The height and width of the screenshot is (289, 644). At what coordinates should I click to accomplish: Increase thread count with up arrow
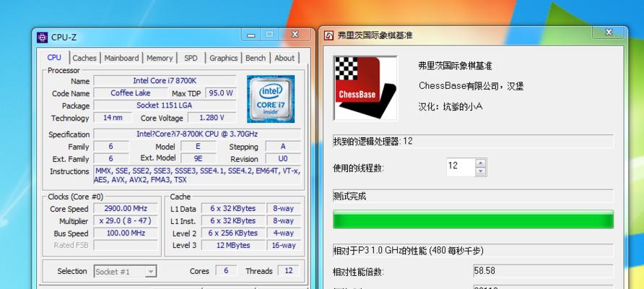pos(481,163)
